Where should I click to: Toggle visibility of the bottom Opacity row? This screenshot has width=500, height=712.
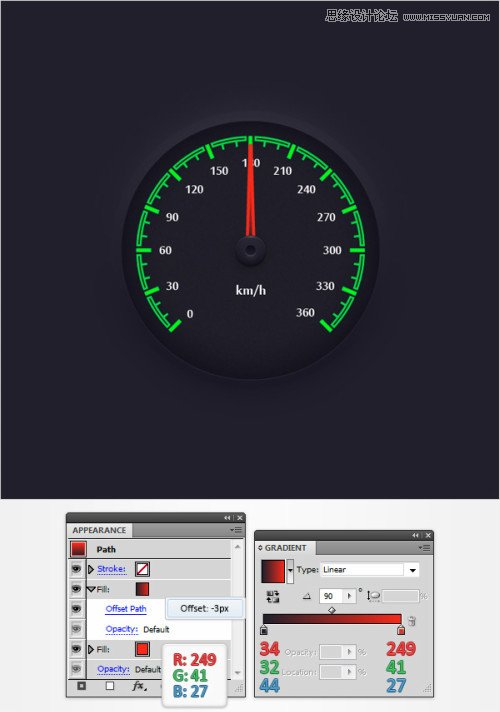point(76,668)
